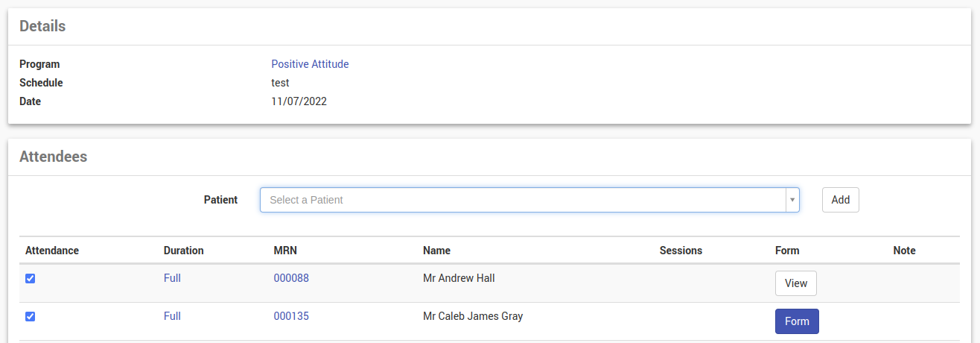Select the name Mr Andrew Hall
The image size is (980, 343).
pyautogui.click(x=459, y=278)
